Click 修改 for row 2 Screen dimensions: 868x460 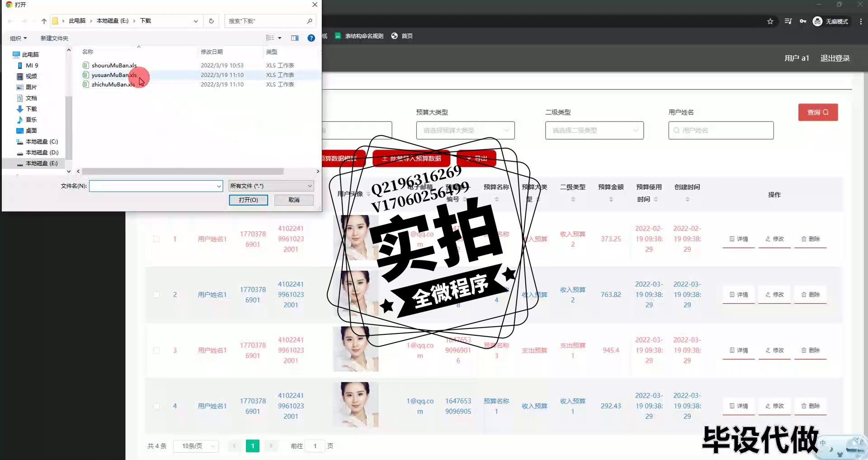pos(774,295)
